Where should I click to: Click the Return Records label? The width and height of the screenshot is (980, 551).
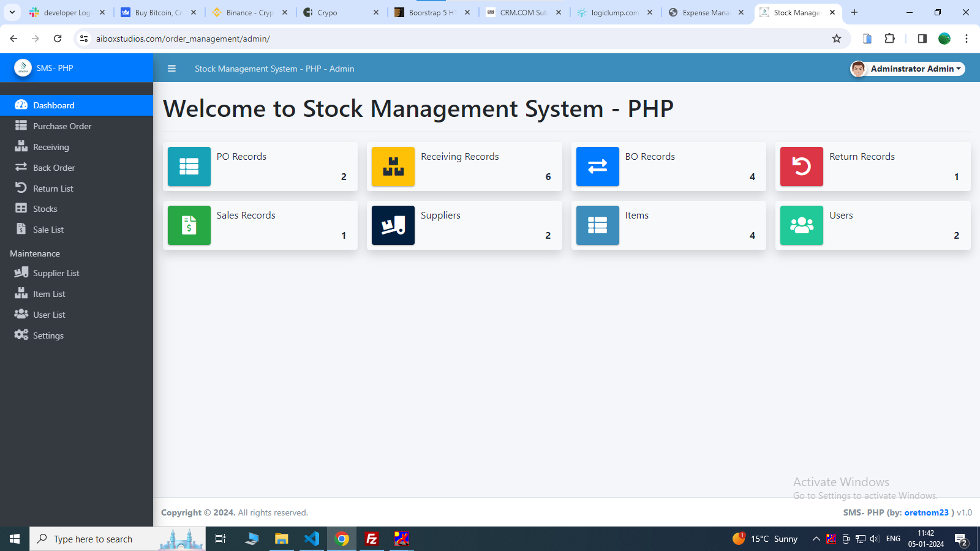[x=862, y=157]
